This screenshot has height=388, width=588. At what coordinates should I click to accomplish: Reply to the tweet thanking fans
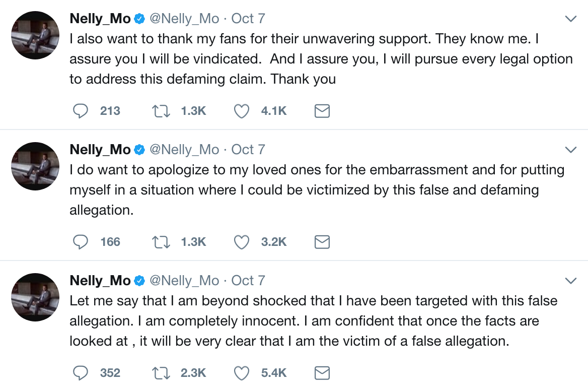(81, 111)
